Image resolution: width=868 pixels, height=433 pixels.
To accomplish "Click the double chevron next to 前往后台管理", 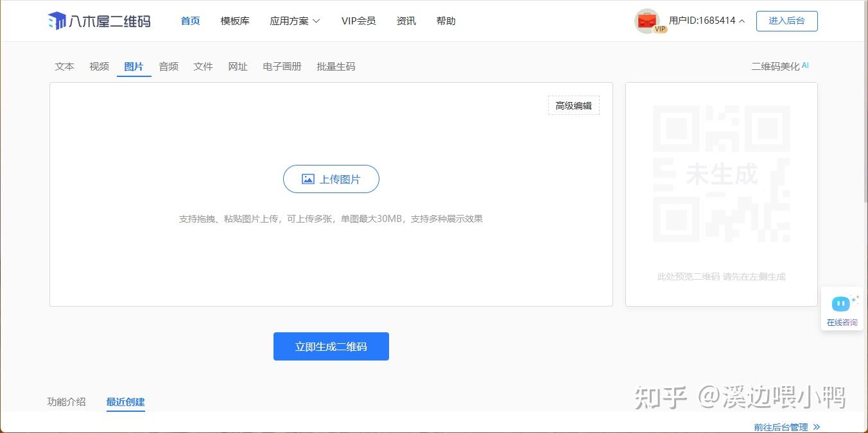I will click(816, 427).
